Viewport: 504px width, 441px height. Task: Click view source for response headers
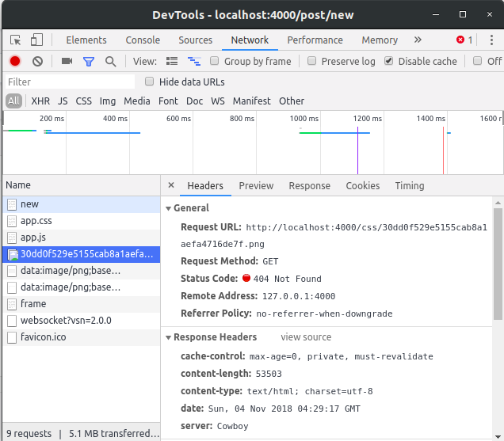(x=306, y=337)
